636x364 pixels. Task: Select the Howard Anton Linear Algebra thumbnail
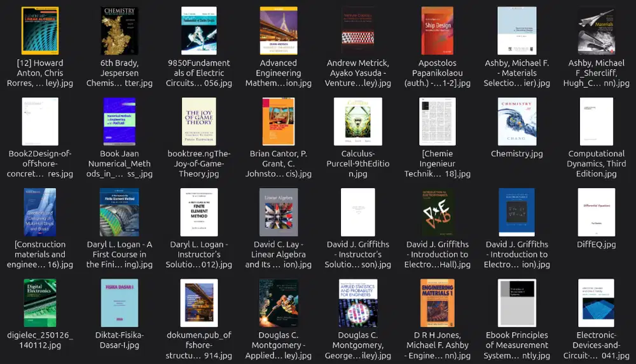point(39,30)
